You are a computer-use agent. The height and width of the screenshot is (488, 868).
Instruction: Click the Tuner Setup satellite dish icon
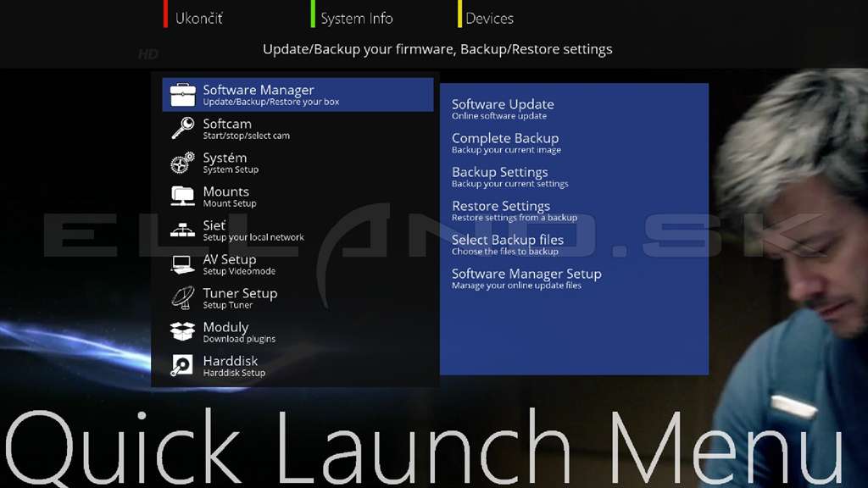[x=183, y=297]
